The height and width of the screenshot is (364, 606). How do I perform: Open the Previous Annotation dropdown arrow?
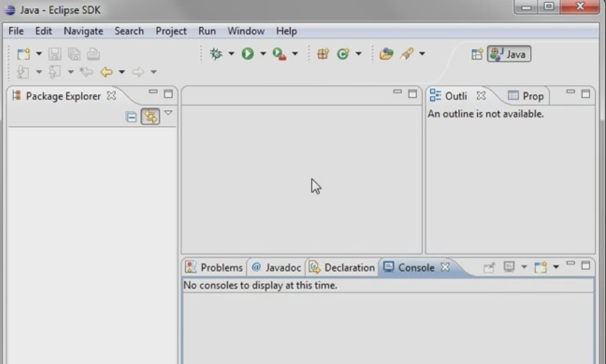click(70, 72)
